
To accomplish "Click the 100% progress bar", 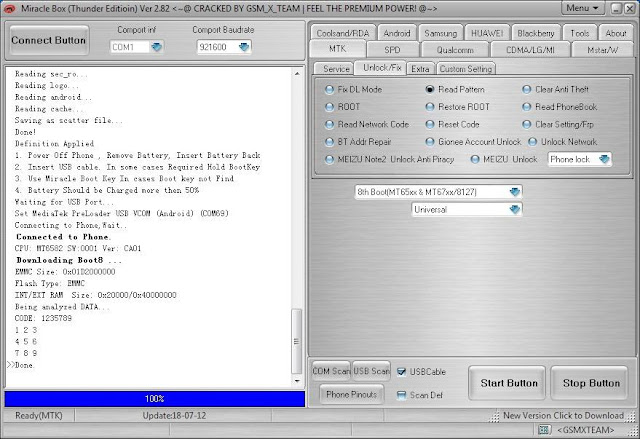I will click(x=155, y=399).
